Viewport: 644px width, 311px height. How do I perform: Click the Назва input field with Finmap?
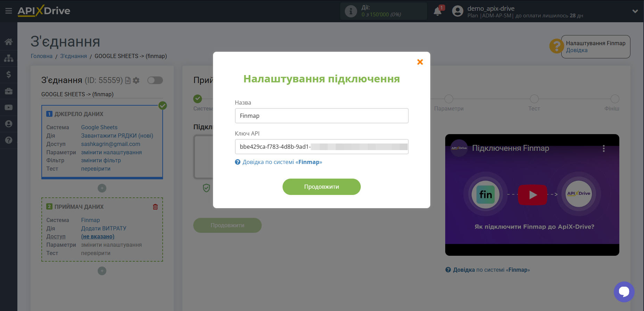coord(321,116)
